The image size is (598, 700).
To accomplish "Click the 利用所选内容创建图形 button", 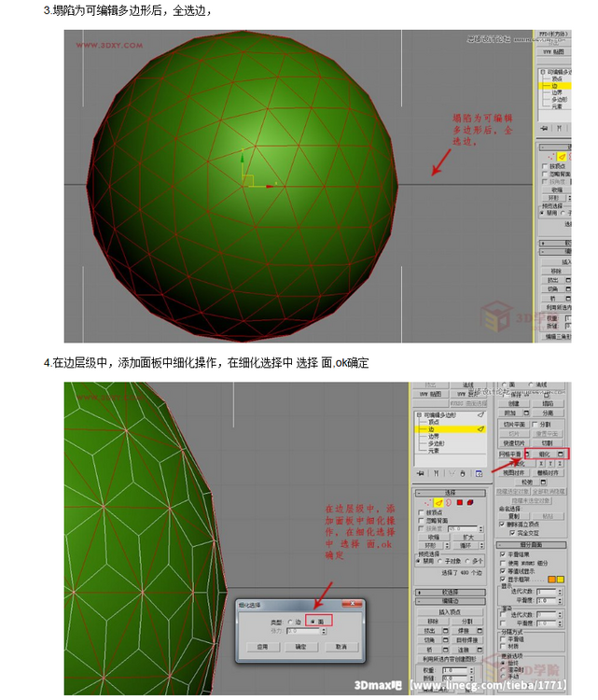I will tap(450, 659).
